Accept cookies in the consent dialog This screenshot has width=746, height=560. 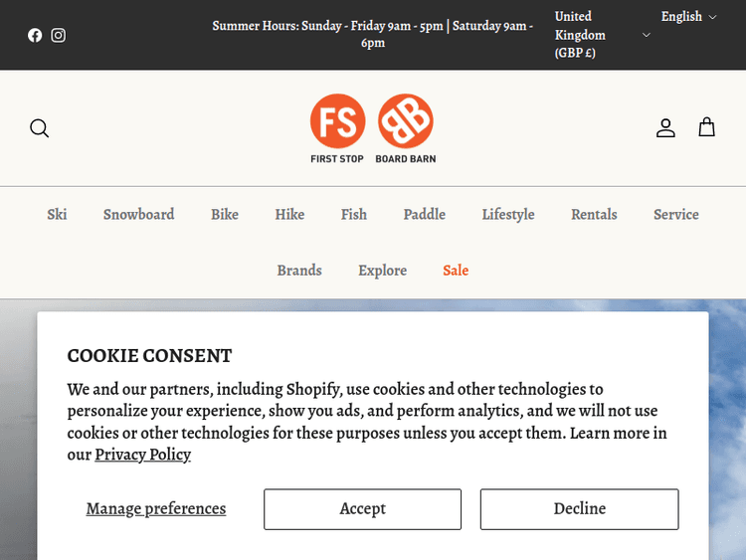coord(362,509)
